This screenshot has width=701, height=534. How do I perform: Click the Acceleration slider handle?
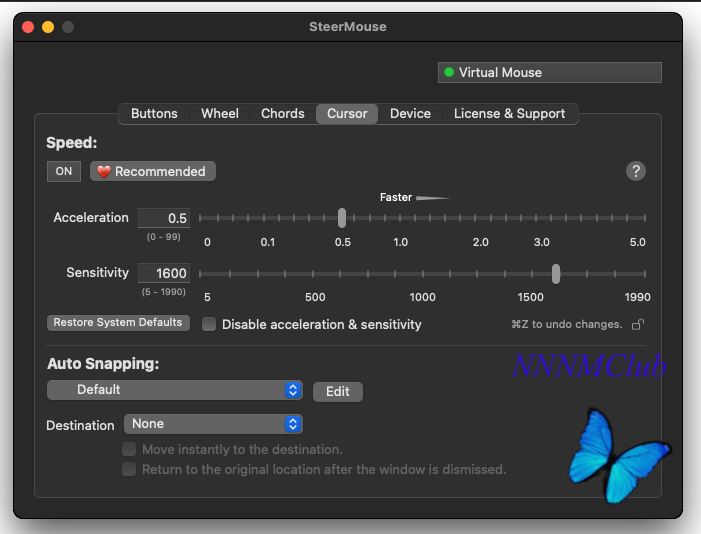tap(342, 218)
